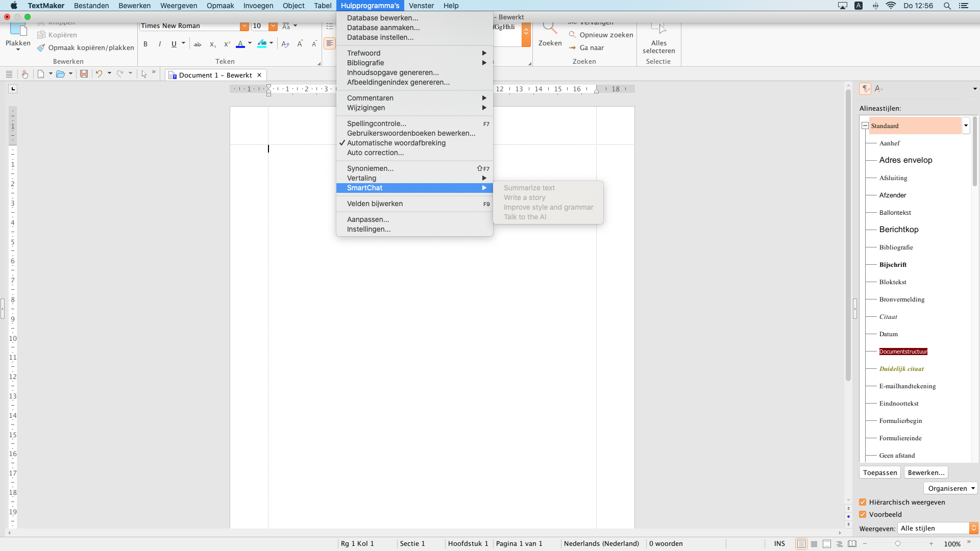Open the Invoegen menu
Image resolution: width=980 pixels, height=551 pixels.
258,6
